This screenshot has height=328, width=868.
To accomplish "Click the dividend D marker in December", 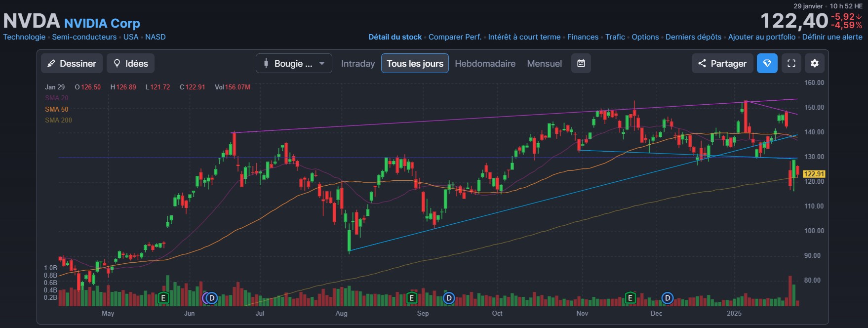I will click(x=668, y=298).
